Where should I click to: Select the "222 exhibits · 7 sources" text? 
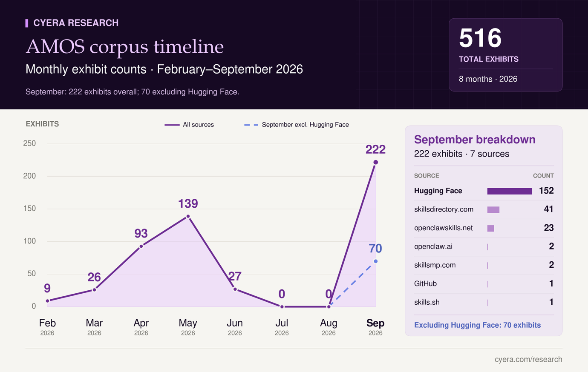(x=461, y=154)
